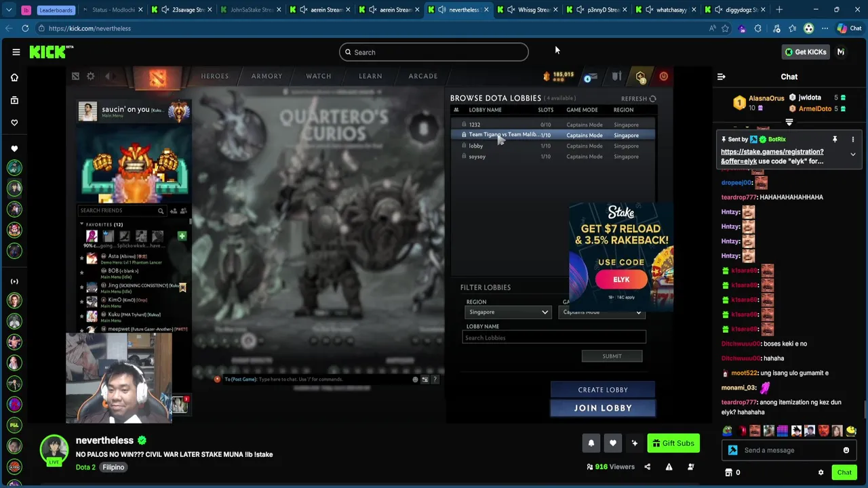
Task: Click the Filipino language tag
Action: [113, 467]
